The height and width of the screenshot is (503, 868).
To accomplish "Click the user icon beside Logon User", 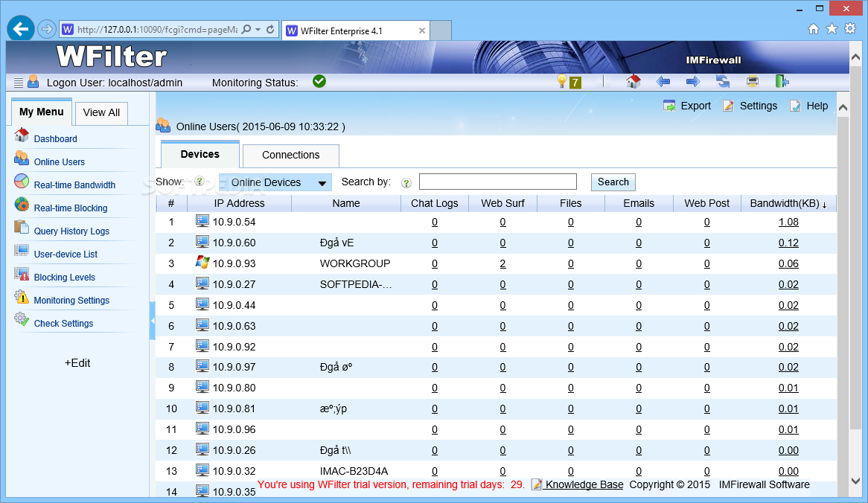I will (33, 81).
